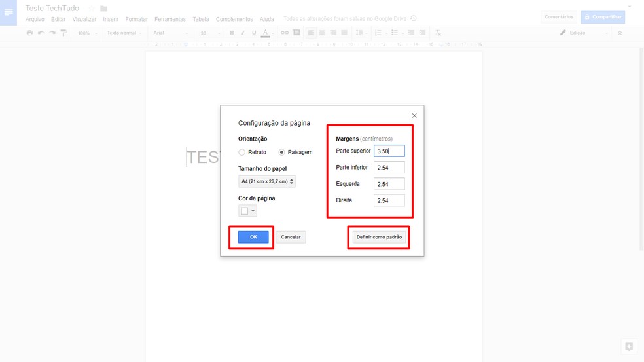Center align text
This screenshot has width=644, height=362.
(322, 33)
